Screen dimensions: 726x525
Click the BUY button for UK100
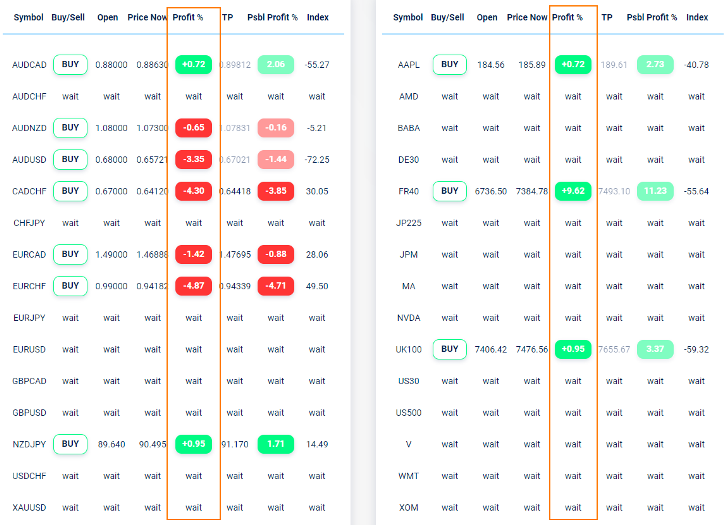click(450, 349)
